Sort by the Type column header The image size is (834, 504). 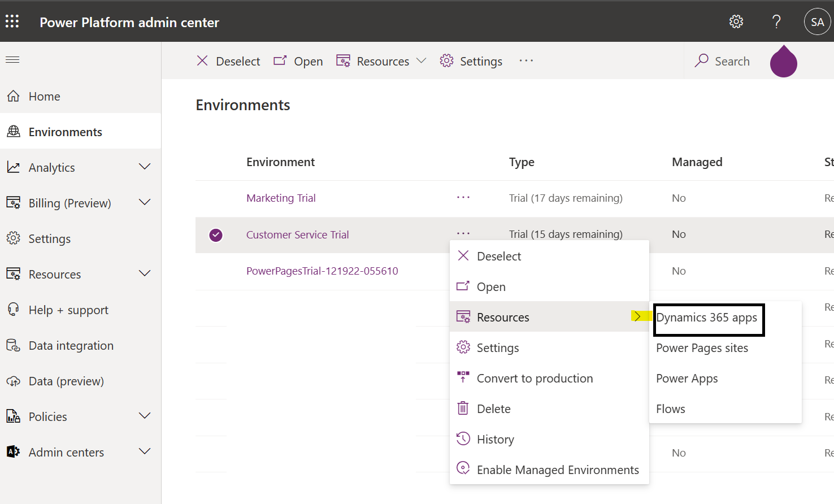tap(522, 162)
